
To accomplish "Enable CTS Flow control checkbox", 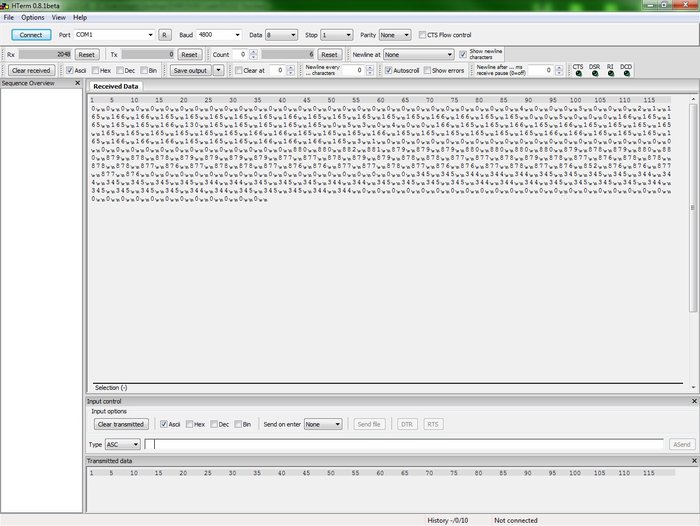I will (422, 35).
